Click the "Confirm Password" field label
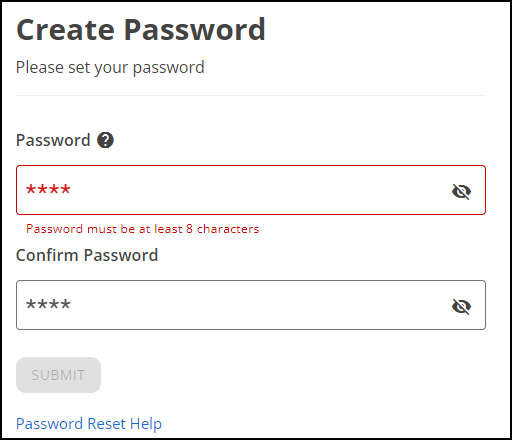 click(x=87, y=255)
